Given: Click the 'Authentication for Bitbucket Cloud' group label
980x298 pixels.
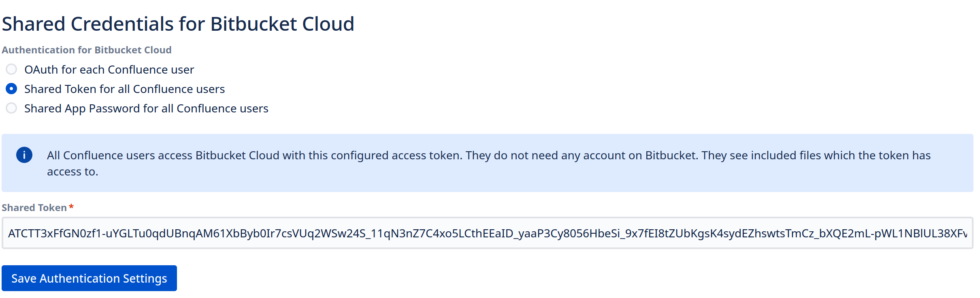Looking at the screenshot, I should tap(87, 50).
